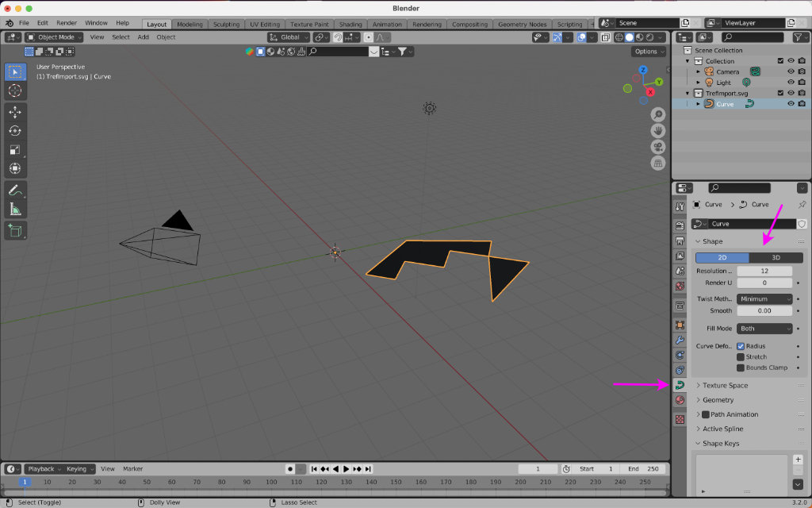Screen dimensions: 812x508
Task: Open the Modifiers wrench properties tab
Action: coord(680,340)
